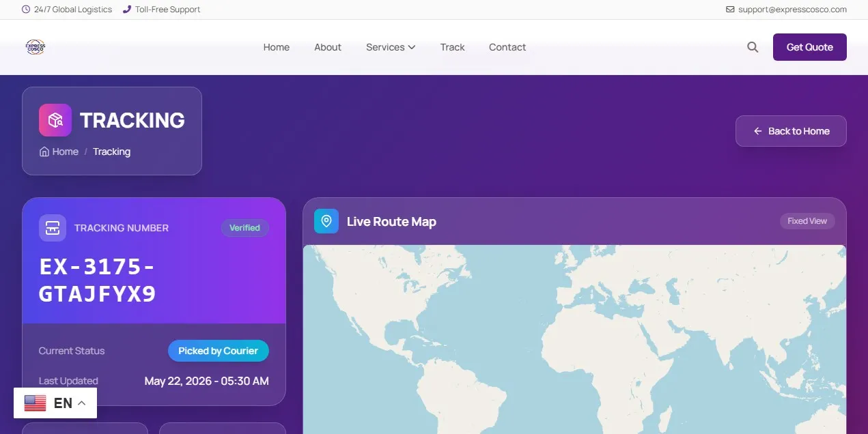Viewport: 868px width, 434px height.
Task: Click the Live Route Map world map
Action: pos(574,339)
